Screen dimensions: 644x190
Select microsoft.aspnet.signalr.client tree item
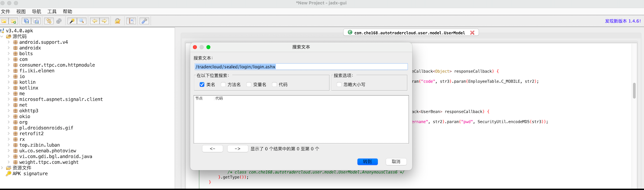[61, 99]
